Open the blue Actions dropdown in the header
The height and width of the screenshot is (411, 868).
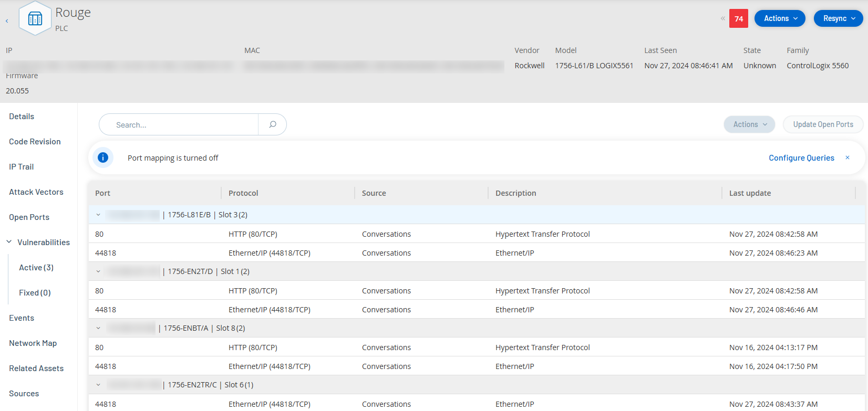coord(780,18)
